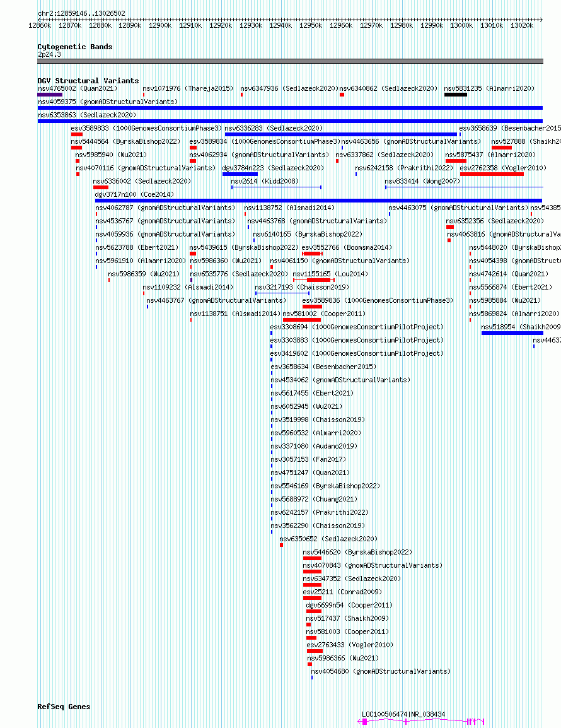This screenshot has width=561, height=728.
Task: Select nsv4061150 gnomAD variant label
Action: [340, 261]
